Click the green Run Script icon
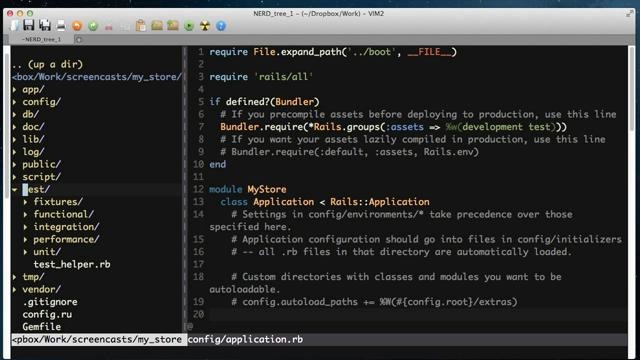 click(189, 26)
